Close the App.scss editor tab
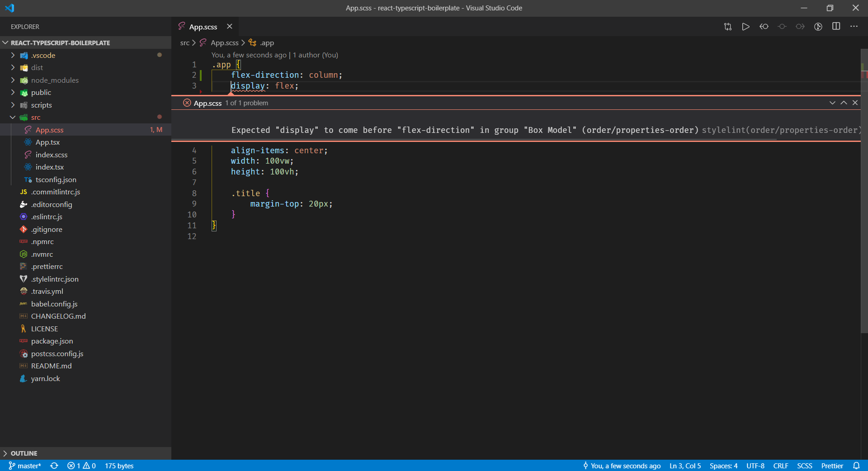Viewport: 868px width, 471px height. 230,27
